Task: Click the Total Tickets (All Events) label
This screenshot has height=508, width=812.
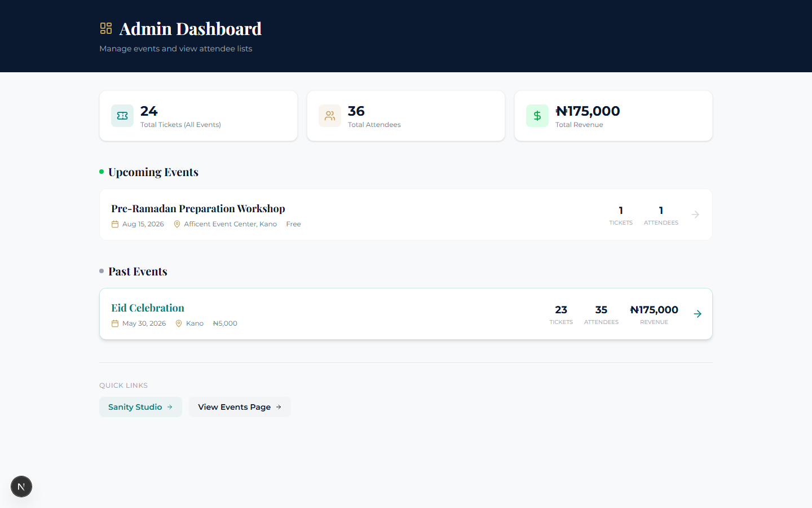Action: [x=180, y=125]
